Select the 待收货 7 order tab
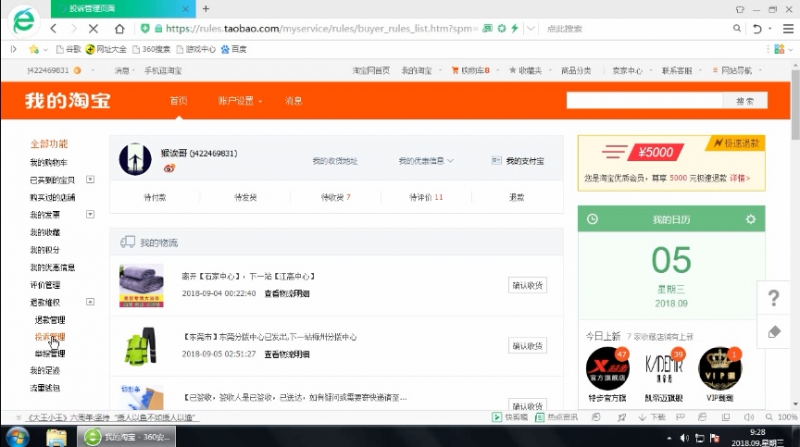 pyautogui.click(x=336, y=197)
